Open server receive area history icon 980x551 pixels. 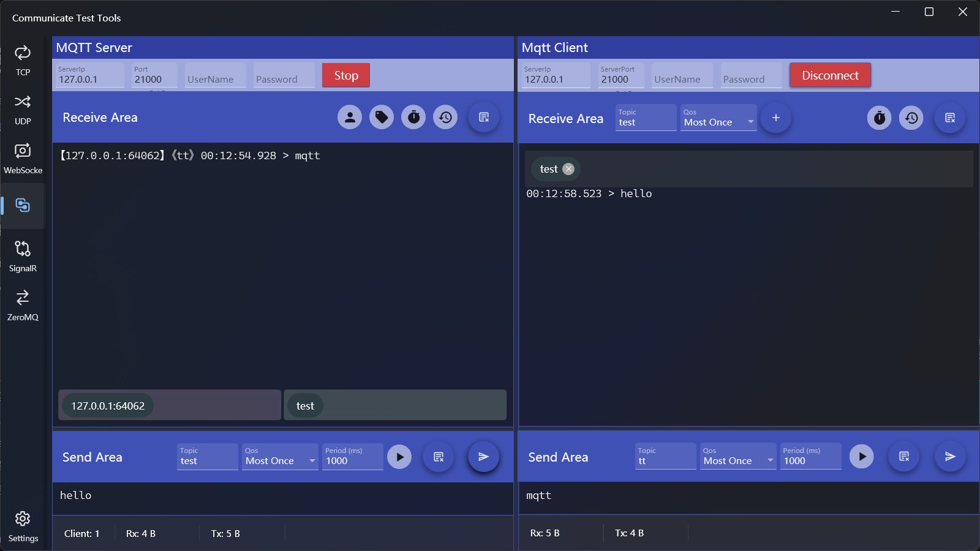tap(445, 117)
